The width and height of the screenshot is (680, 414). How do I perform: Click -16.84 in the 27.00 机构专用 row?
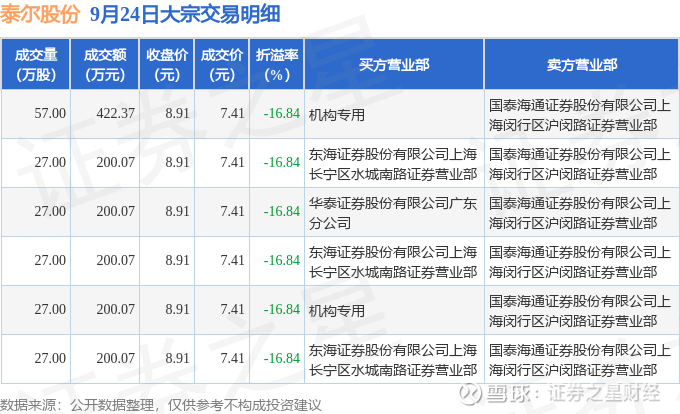pyautogui.click(x=282, y=310)
